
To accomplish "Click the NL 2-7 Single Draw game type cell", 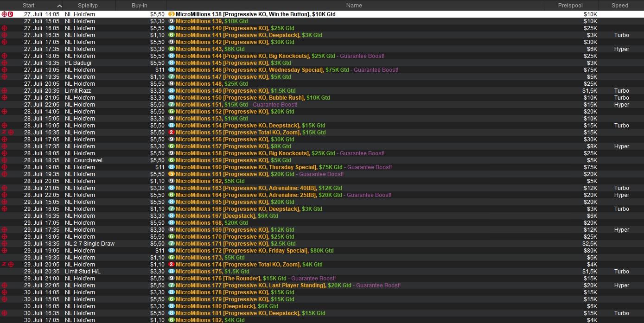I will click(x=89, y=244).
